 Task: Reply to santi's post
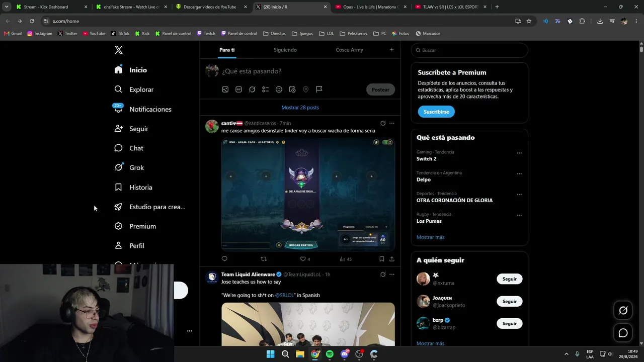(x=224, y=259)
